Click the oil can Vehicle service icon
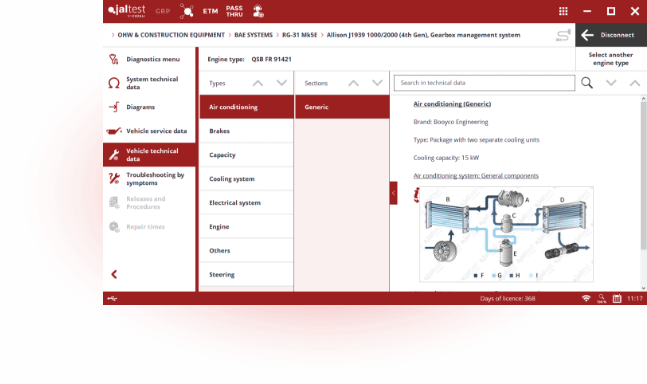Viewport: 647px width, 384px height. tap(114, 131)
